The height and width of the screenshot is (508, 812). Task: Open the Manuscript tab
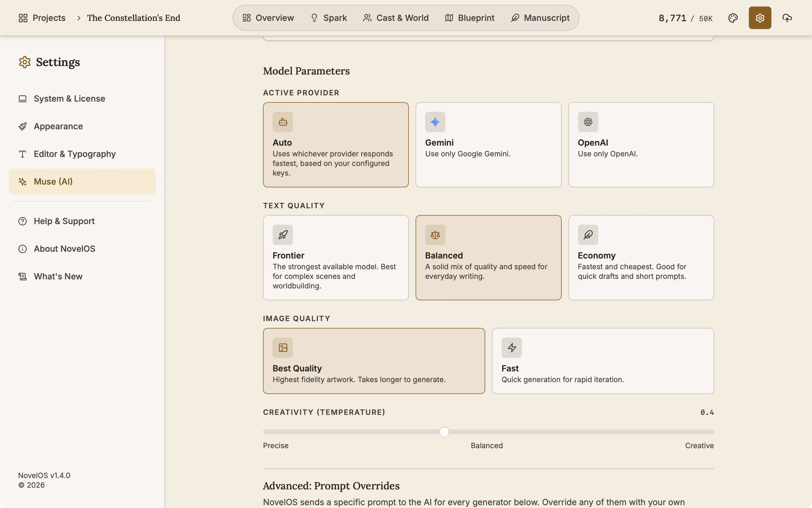pyautogui.click(x=540, y=18)
